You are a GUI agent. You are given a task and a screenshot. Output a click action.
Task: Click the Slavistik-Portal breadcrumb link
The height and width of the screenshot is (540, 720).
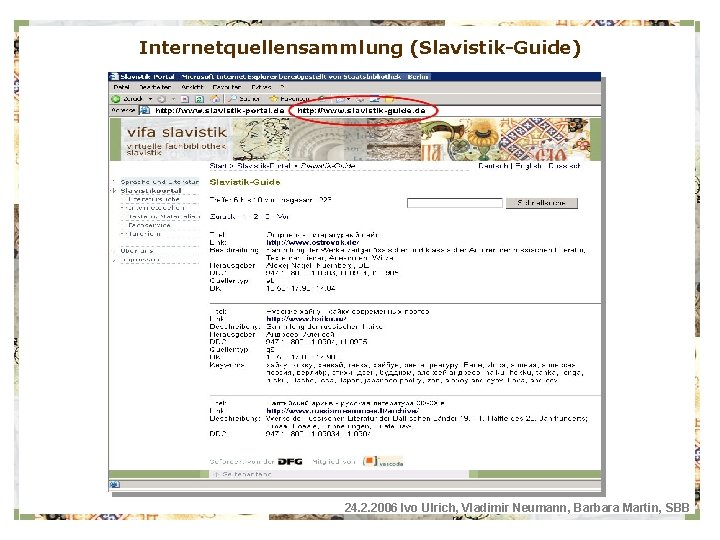(x=264, y=166)
